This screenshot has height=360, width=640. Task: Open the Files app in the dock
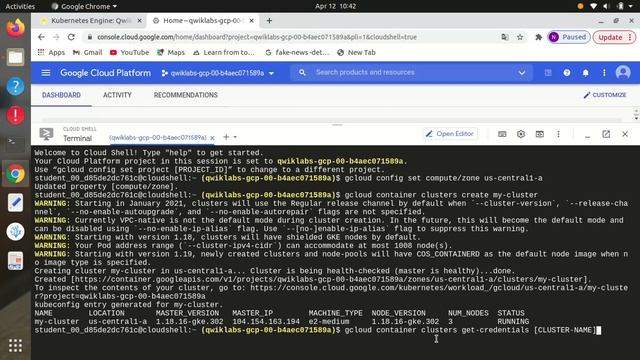point(15,57)
